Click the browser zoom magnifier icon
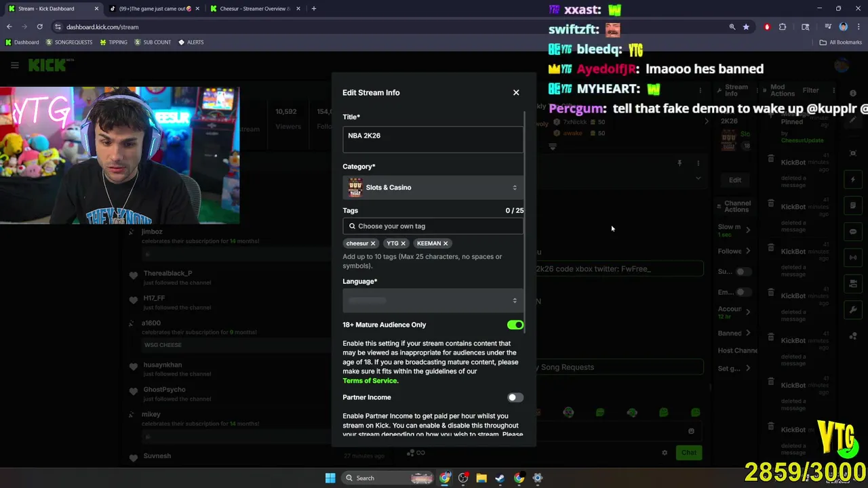The width and height of the screenshot is (868, 488). coord(732,27)
